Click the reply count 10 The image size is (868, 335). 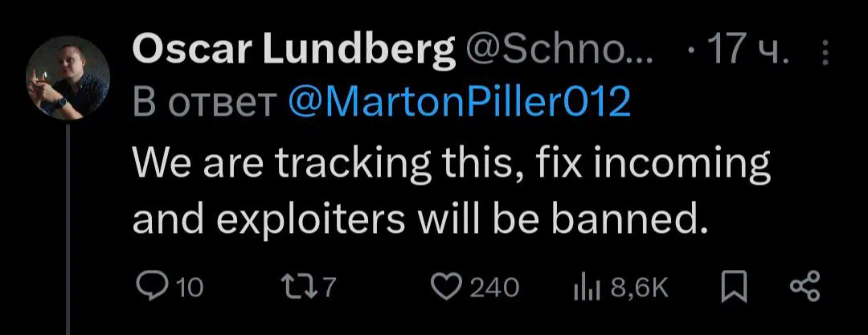tap(190, 288)
